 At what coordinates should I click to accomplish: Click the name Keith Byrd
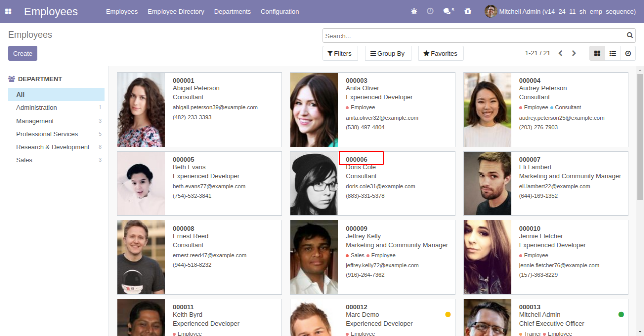187,315
